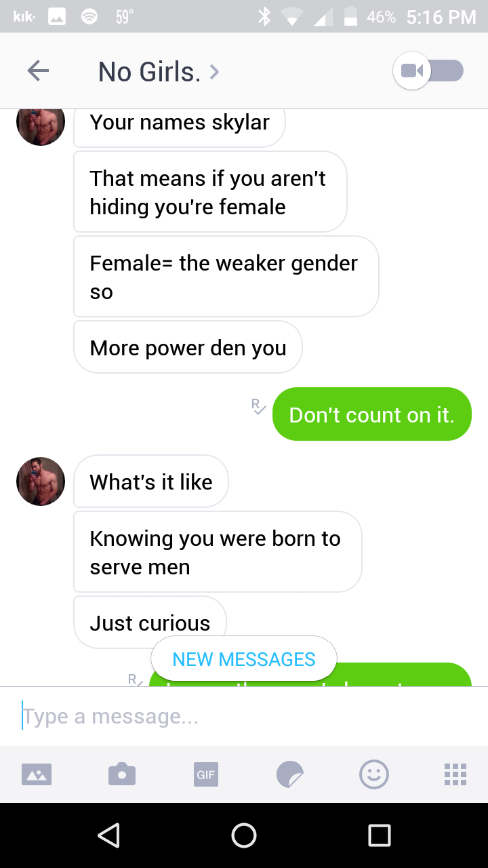
Task: Select the Just curious message bubble
Action: (150, 623)
